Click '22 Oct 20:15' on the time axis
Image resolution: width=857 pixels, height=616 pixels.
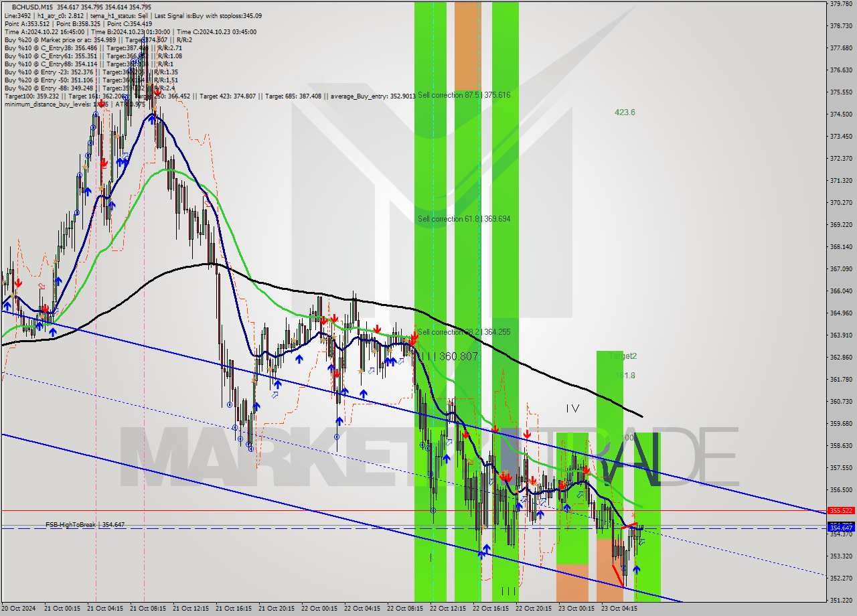click(533, 609)
